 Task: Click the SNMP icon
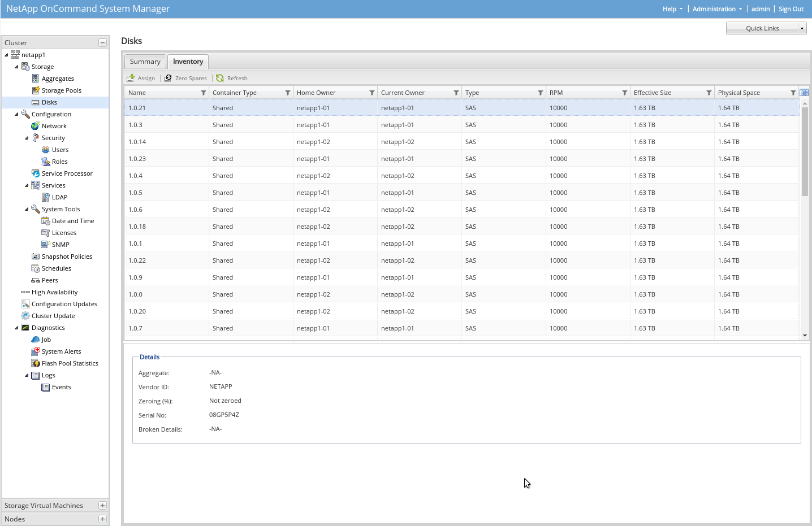click(x=46, y=245)
